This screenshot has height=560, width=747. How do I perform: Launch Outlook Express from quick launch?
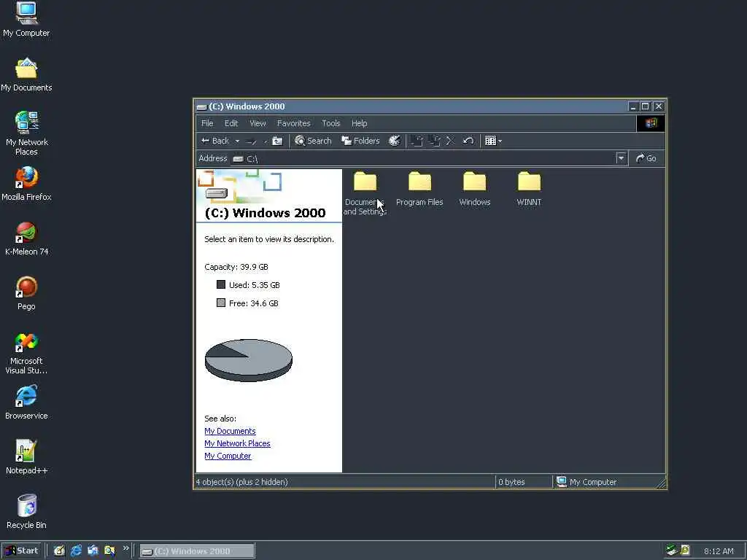tap(93, 551)
